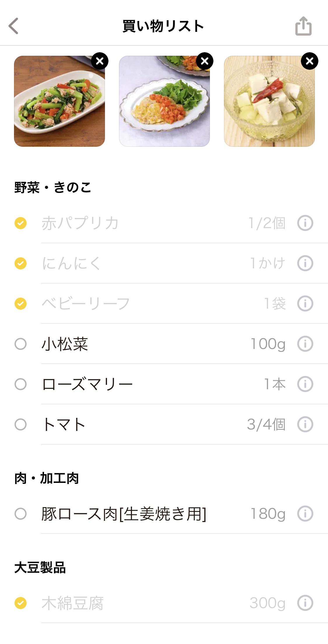Open the share icon in header
Screen dimensions: 328x644
(x=303, y=26)
